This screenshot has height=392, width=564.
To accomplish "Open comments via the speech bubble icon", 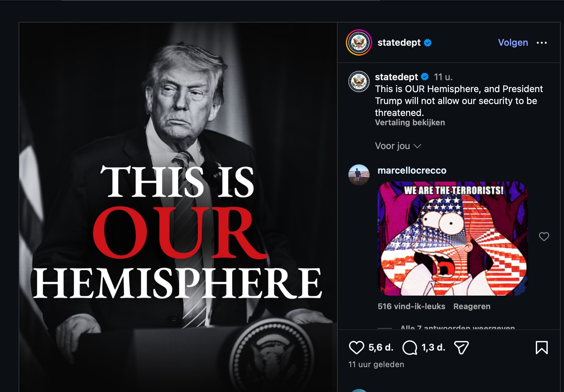I will (x=410, y=348).
